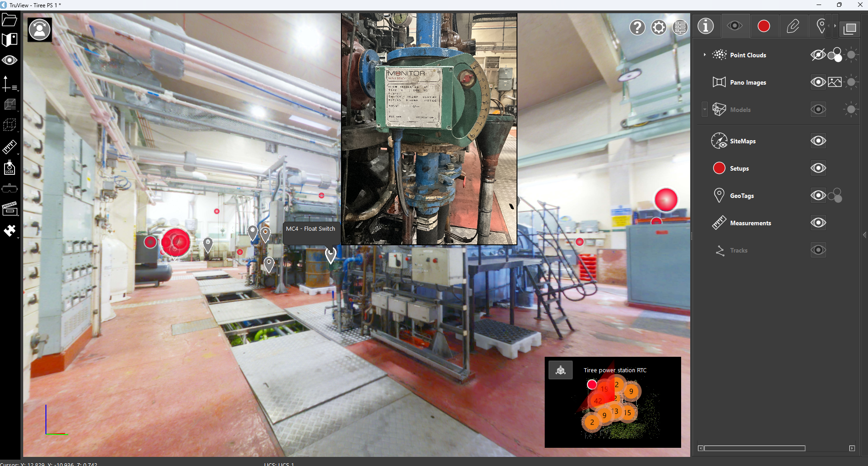
Task: Click the MC4 - Float Switch label
Action: click(x=311, y=229)
